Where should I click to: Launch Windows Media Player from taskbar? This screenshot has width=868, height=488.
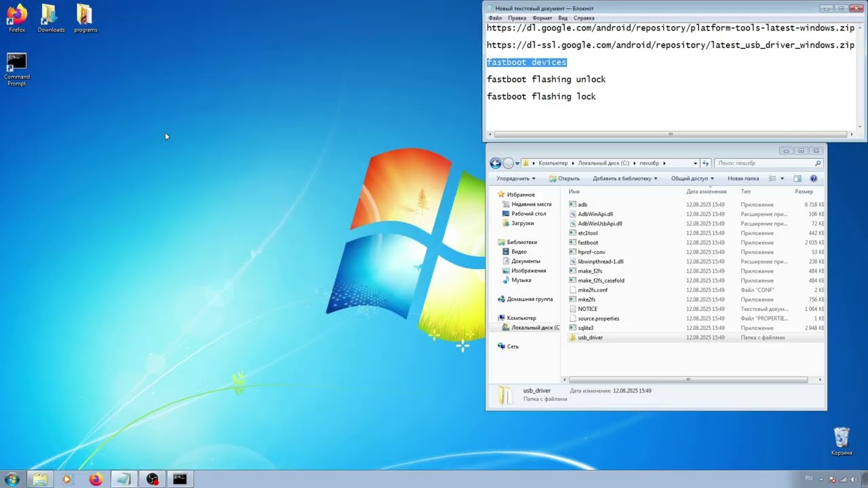pyautogui.click(x=66, y=479)
